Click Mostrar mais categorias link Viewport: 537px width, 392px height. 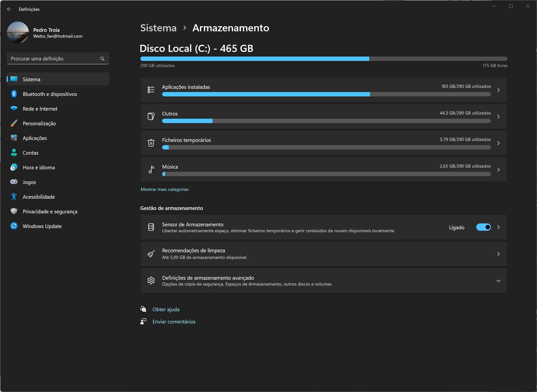pos(165,189)
